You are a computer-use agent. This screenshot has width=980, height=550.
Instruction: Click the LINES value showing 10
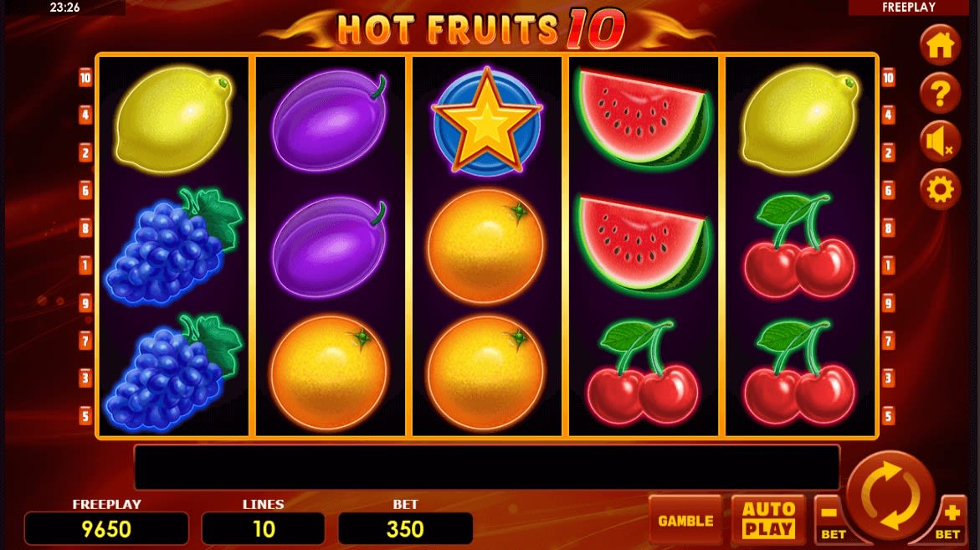point(263,529)
